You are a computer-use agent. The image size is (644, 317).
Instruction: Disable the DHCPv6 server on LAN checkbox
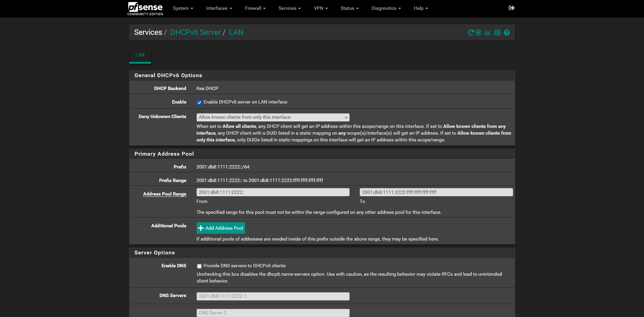pyautogui.click(x=199, y=102)
